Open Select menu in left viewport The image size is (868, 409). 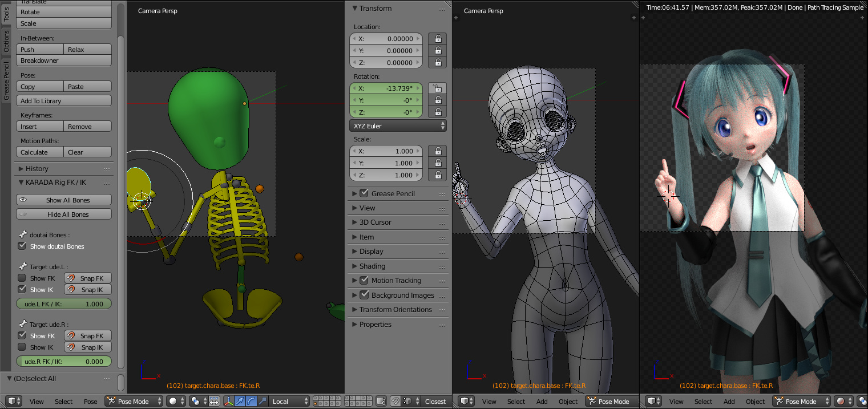point(63,402)
